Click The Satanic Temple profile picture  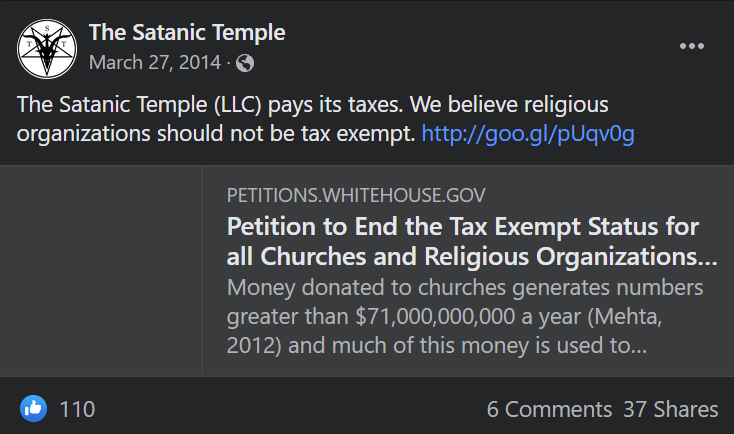[47, 48]
